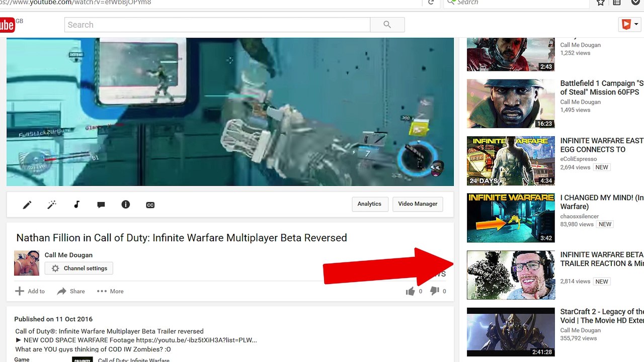Click Battlefield 1 Campaign video title
The width and height of the screenshot is (644, 362).
click(x=602, y=87)
